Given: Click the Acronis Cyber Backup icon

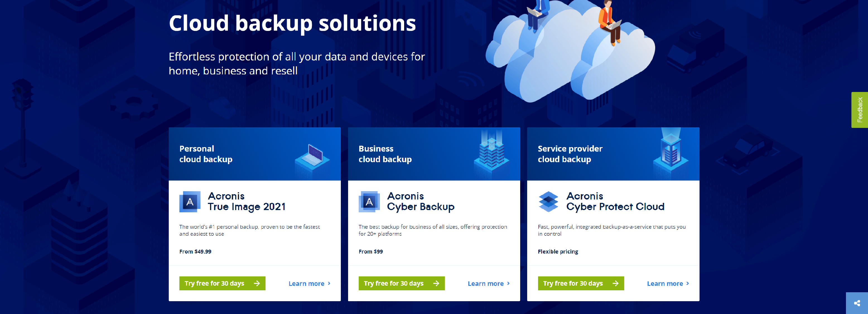Looking at the screenshot, I should (x=369, y=201).
